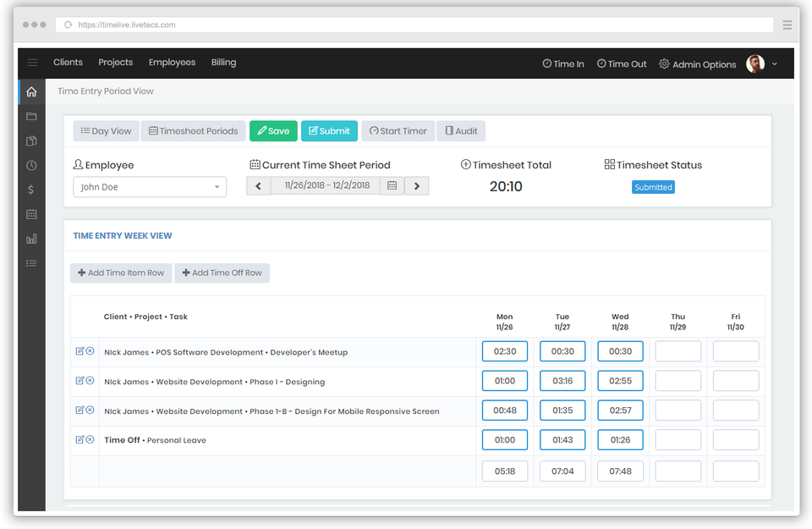Delete the Personal Leave time off row
The width and height of the screenshot is (812, 529).
pyautogui.click(x=90, y=439)
